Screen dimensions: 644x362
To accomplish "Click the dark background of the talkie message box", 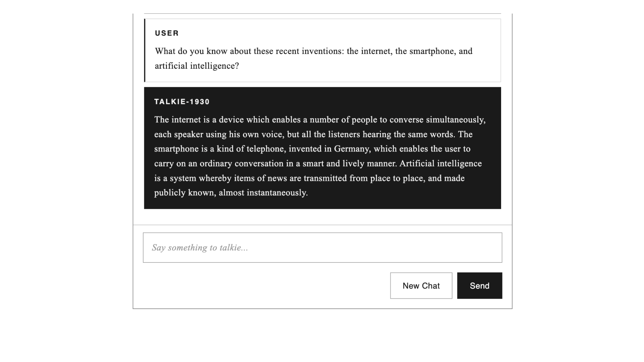I will tap(402, 201).
